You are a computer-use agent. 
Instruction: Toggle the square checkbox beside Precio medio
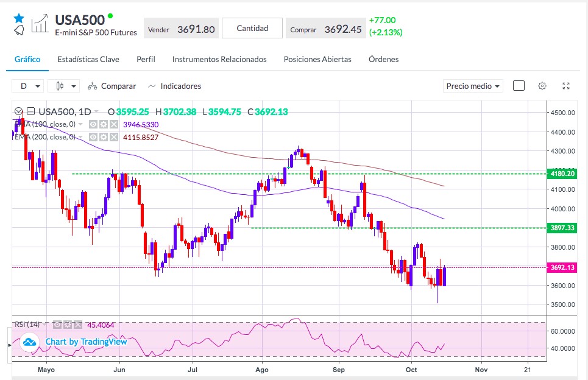[x=519, y=86]
